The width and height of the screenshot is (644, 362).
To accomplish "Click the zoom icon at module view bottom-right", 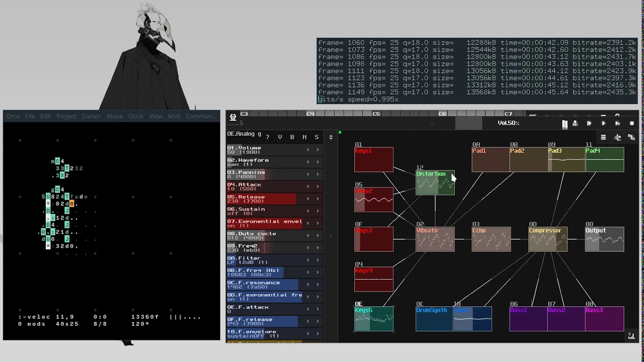I will point(631,336).
